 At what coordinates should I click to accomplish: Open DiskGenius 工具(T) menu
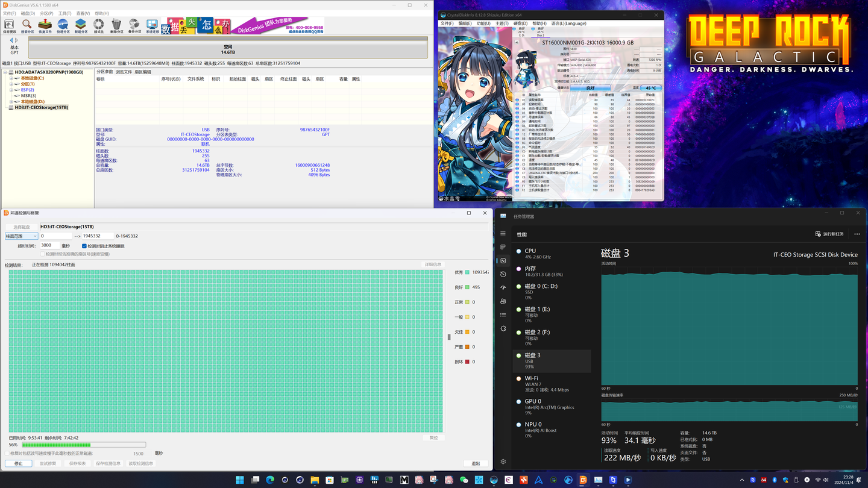click(64, 13)
